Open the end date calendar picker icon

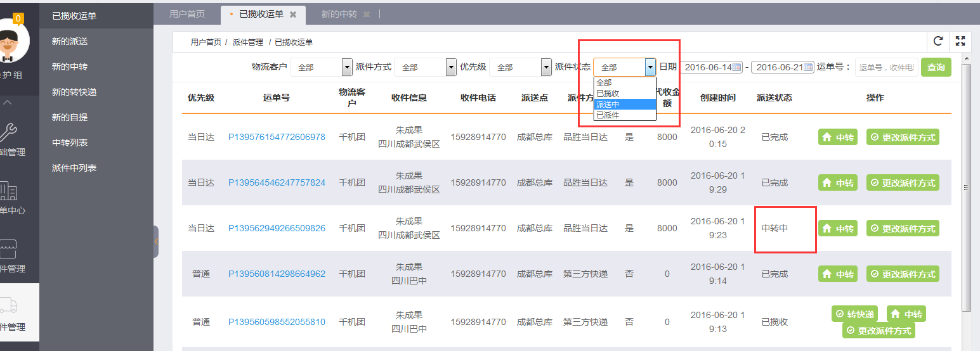807,67
